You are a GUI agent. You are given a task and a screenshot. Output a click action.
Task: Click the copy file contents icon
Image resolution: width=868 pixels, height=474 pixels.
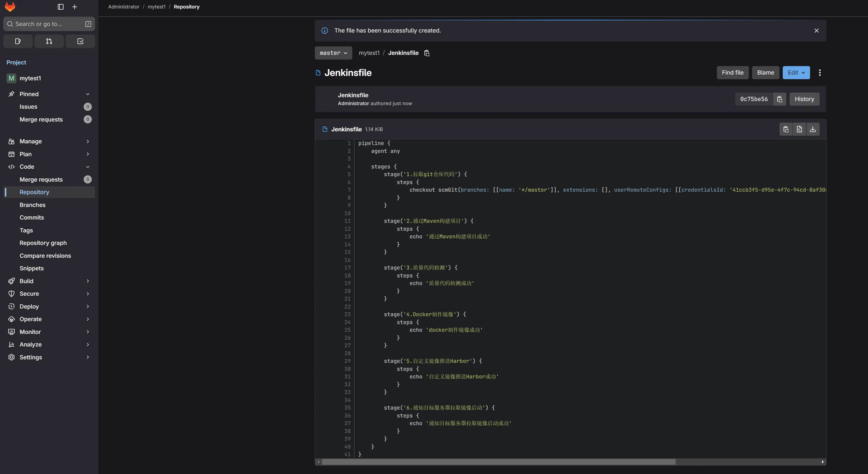click(x=786, y=129)
